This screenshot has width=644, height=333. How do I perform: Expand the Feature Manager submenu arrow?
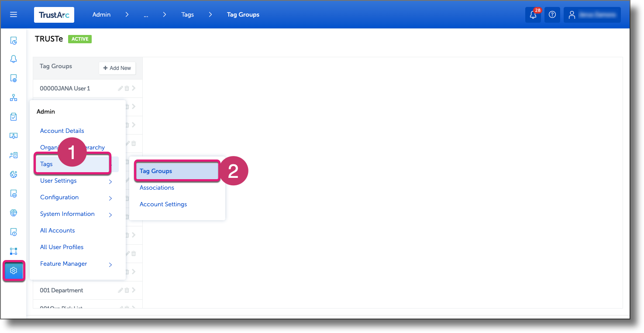pyautogui.click(x=110, y=264)
